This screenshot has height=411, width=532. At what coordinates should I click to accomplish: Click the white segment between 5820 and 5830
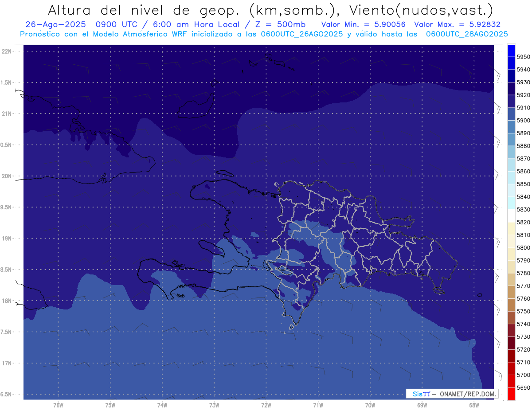click(511, 216)
